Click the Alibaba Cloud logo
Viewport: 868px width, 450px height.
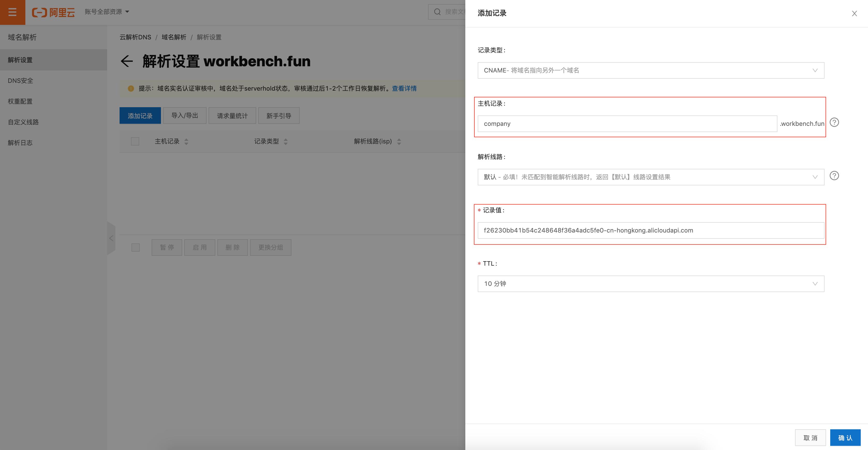(x=53, y=11)
